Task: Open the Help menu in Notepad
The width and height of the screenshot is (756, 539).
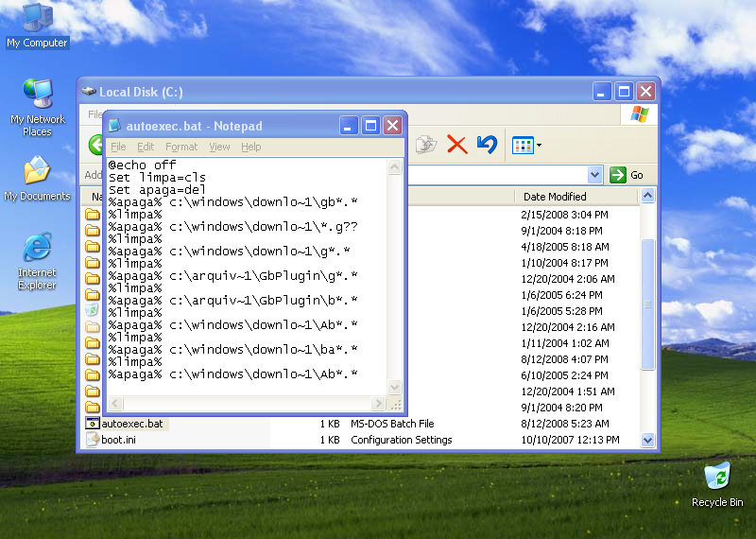Action: point(251,147)
